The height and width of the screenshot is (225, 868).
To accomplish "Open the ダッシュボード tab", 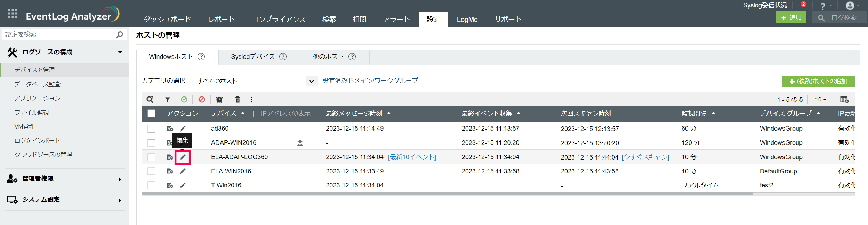I will [x=167, y=20].
